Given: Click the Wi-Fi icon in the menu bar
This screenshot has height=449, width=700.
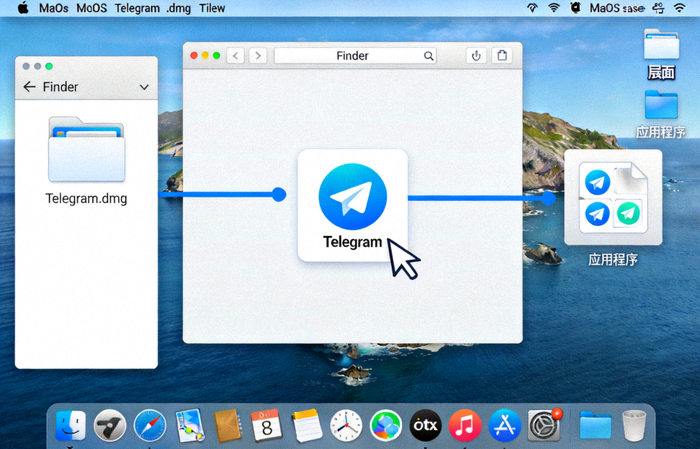Looking at the screenshot, I should [553, 8].
